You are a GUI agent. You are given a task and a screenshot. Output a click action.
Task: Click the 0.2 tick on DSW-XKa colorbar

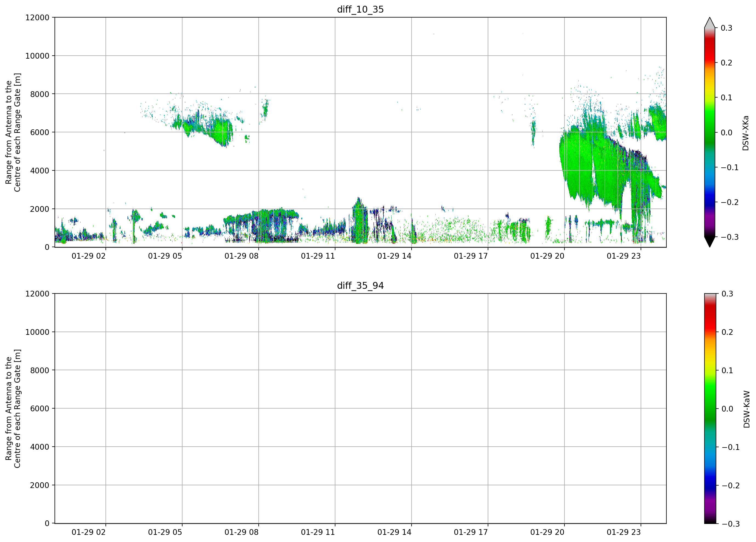727,63
